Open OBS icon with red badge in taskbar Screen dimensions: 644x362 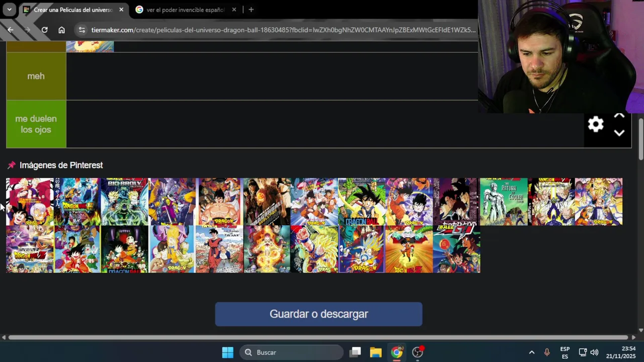[x=418, y=352]
